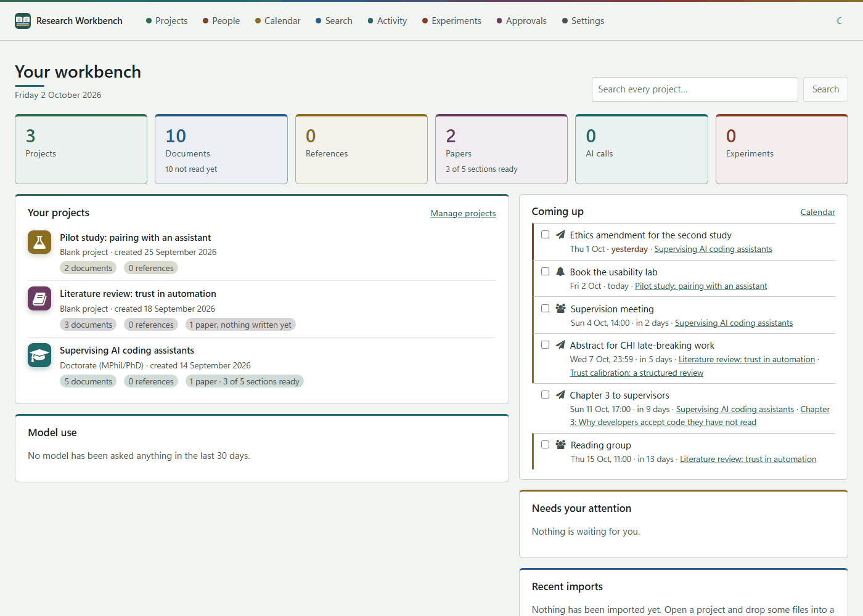The image size is (863, 616).
Task: Click the people icon beside Supervision meeting
Action: (560, 309)
